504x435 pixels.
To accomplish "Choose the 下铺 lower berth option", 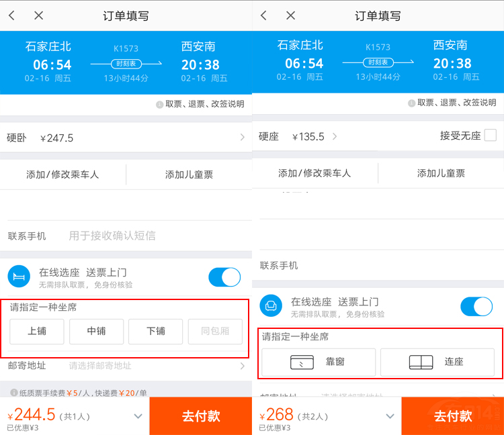I will [x=156, y=331].
